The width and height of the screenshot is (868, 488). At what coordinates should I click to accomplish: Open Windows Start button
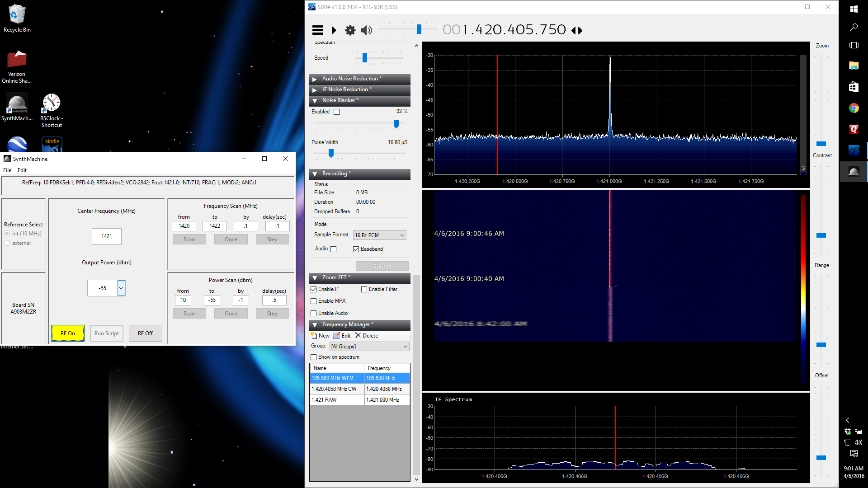854,9
